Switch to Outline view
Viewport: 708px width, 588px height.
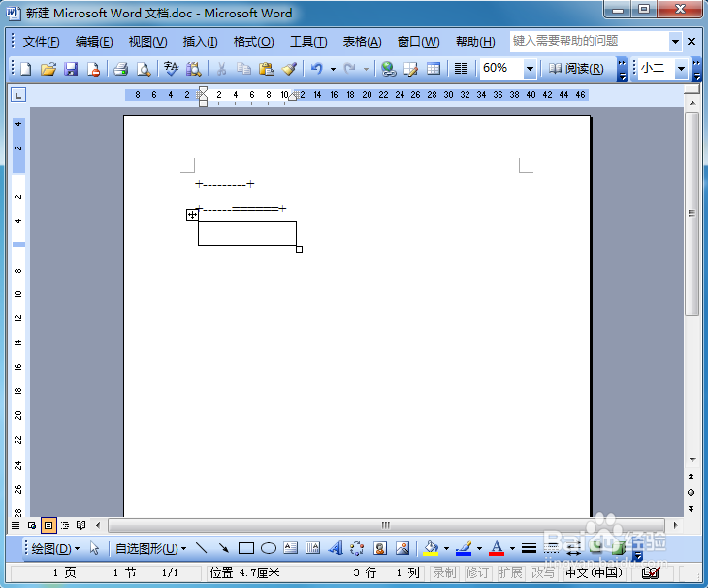click(65, 525)
